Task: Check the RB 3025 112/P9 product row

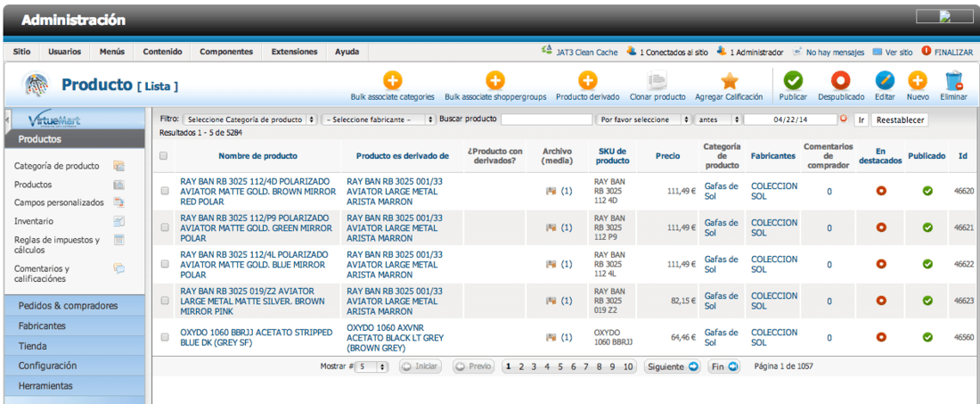Action: pyautogui.click(x=165, y=227)
